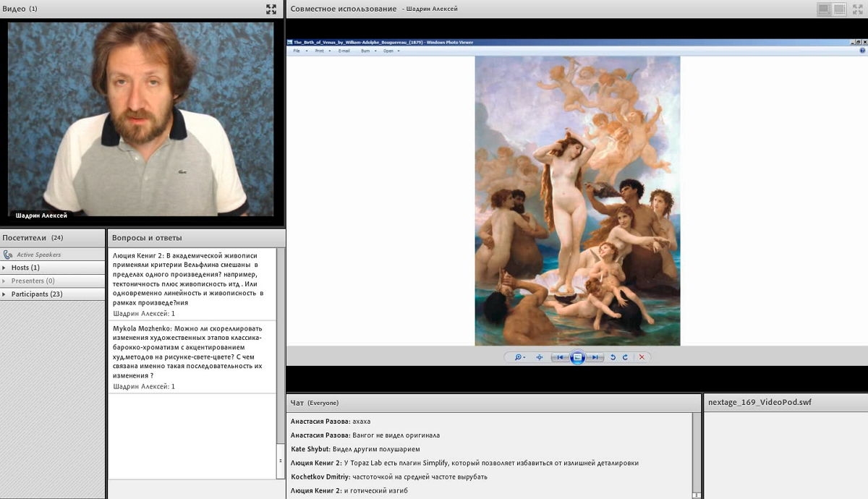Click the nextage_169_VideoPod.swf pod title
This screenshot has width=868, height=499.
759,402
